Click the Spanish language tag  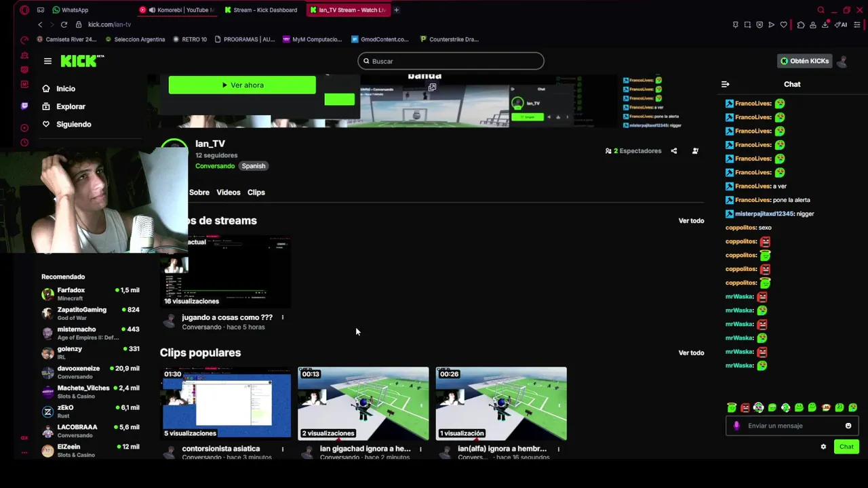pos(254,166)
